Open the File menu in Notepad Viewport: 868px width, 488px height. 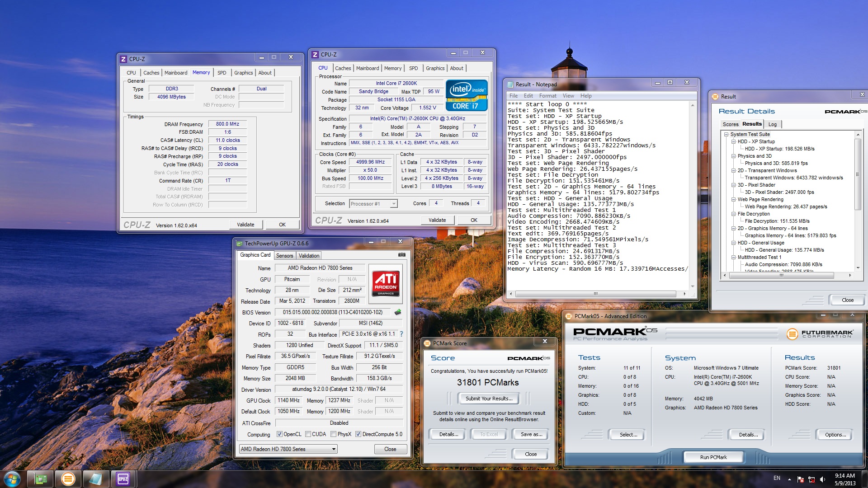(514, 96)
